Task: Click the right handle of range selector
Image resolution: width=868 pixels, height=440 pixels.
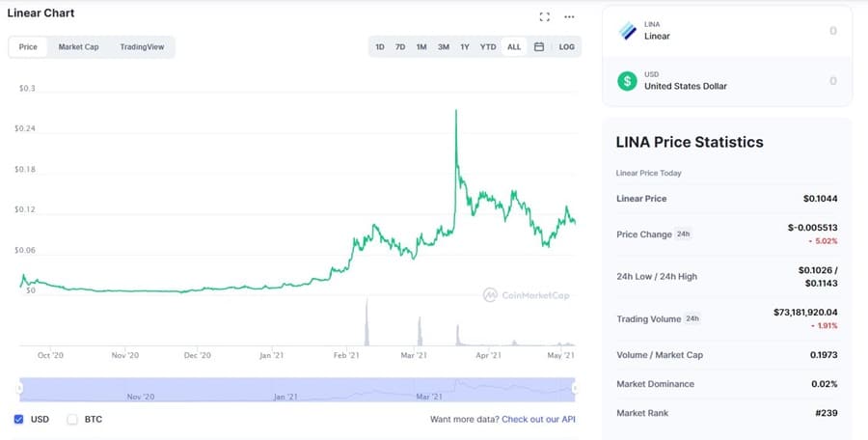Action: point(575,388)
